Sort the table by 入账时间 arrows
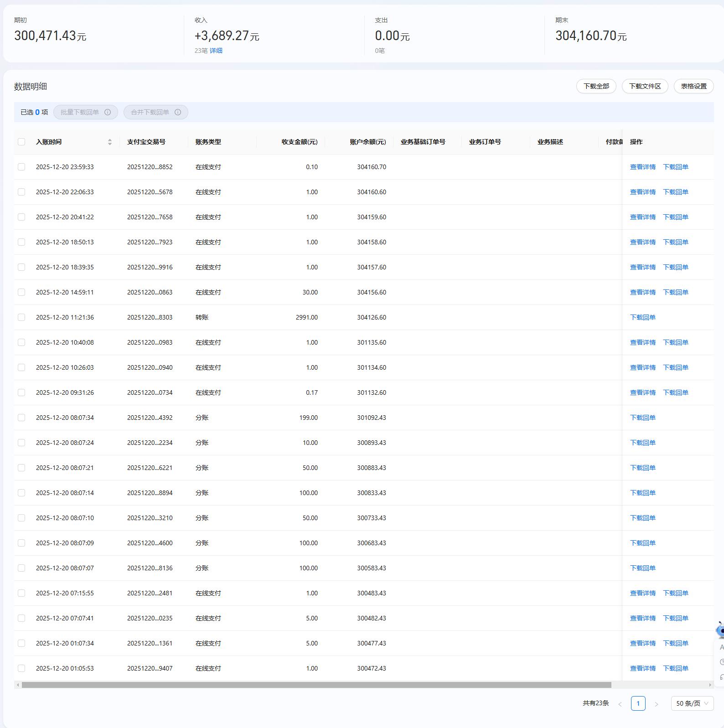Viewport: 724px width, 728px height. 109,142
